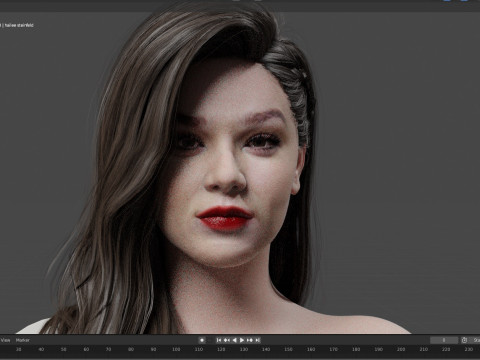The width and height of the screenshot is (480, 360).
Task: Click frame 200 on the timeline ruler
Action: pyautogui.click(x=401, y=349)
